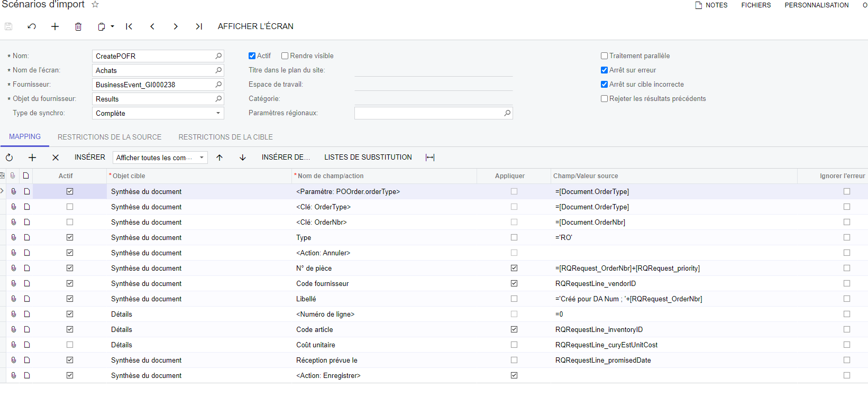
Task: Open the Type de synchro dropdown
Action: 218,113
